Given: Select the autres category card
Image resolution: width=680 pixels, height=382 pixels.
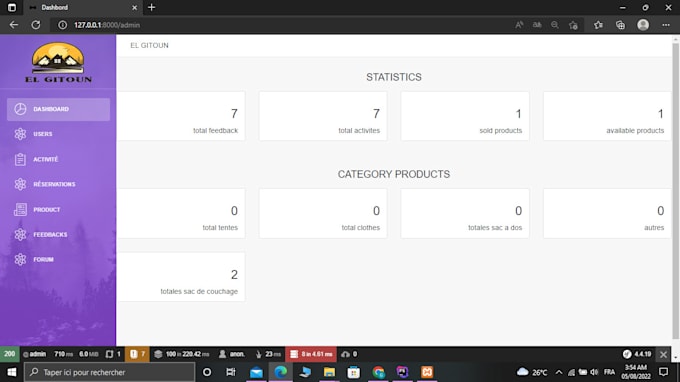Looking at the screenshot, I should [607, 213].
